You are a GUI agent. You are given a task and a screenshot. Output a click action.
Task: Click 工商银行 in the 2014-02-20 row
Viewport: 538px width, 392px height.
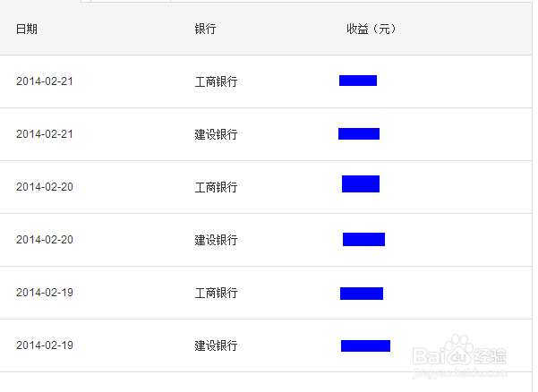click(216, 187)
